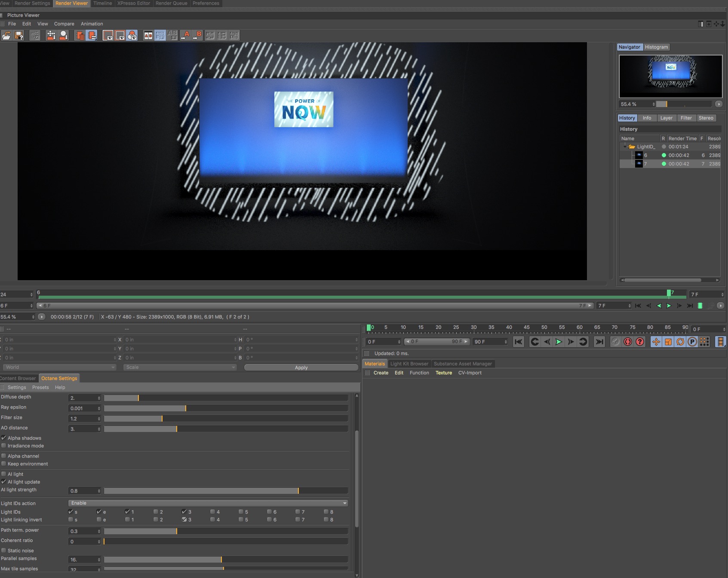Click the film strip render icon
The height and width of the screenshot is (578, 728).
click(721, 342)
